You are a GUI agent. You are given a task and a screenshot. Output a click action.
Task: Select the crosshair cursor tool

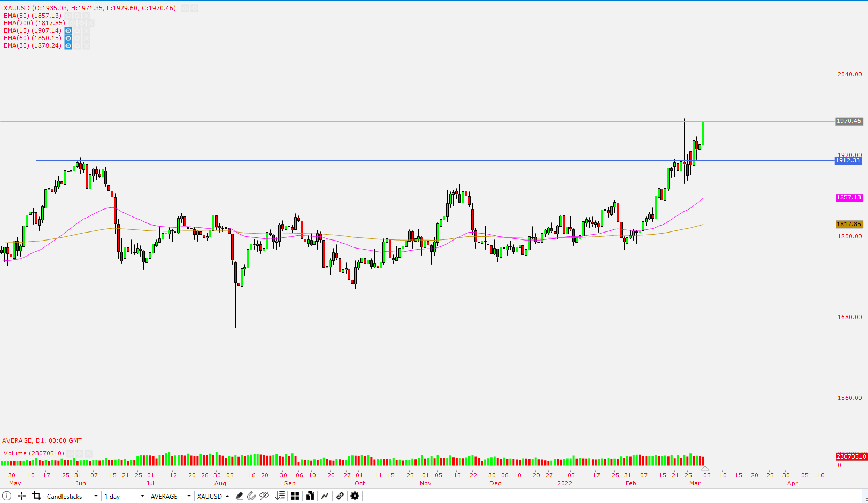coord(21,496)
